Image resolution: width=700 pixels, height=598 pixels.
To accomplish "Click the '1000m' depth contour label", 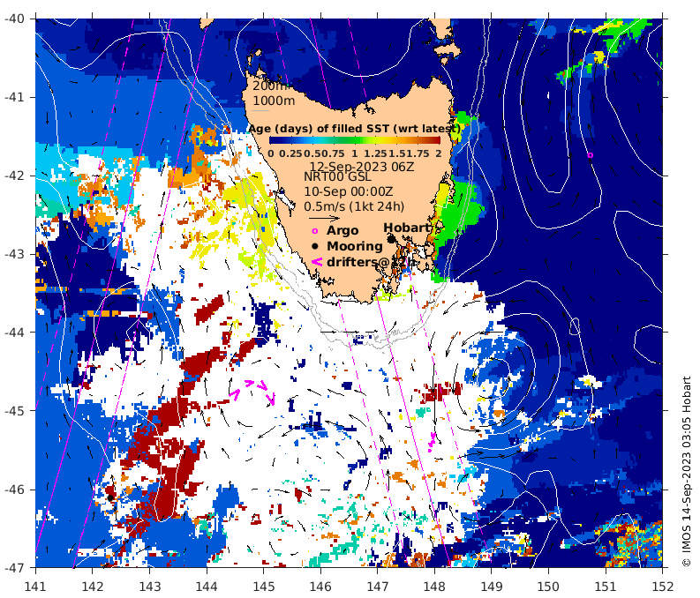I will pos(274,101).
